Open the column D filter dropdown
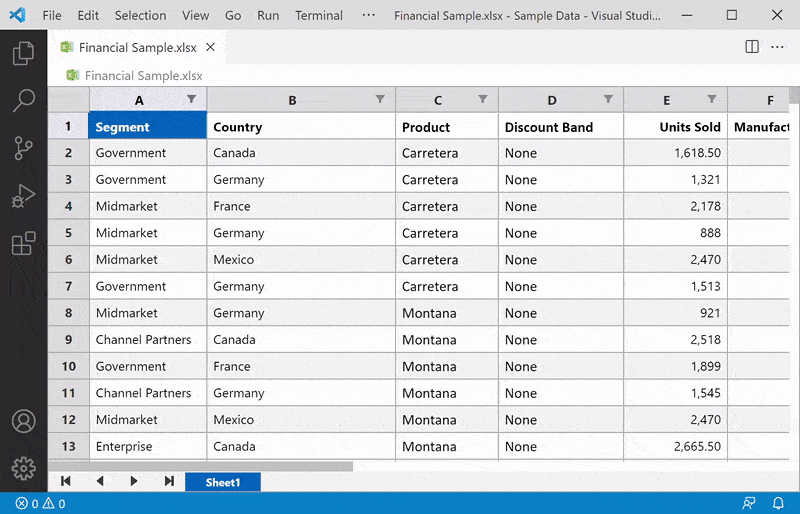The width and height of the screenshot is (800, 514). pos(608,99)
